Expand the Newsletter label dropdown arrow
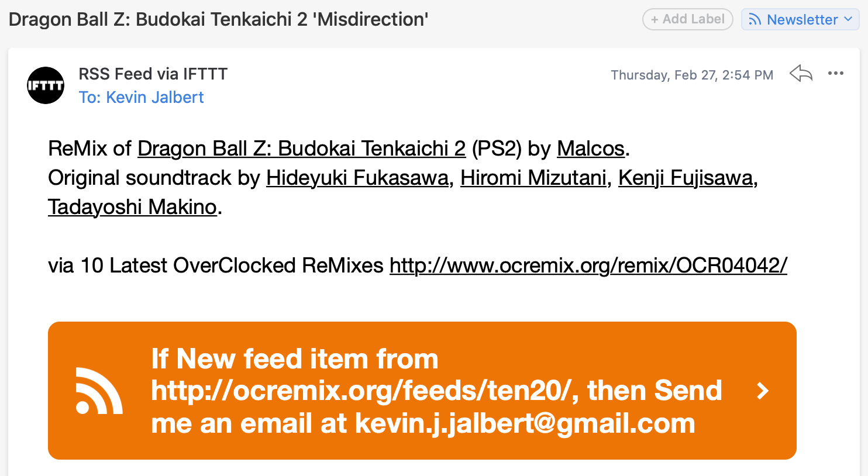Image resolution: width=868 pixels, height=476 pixels. point(848,19)
